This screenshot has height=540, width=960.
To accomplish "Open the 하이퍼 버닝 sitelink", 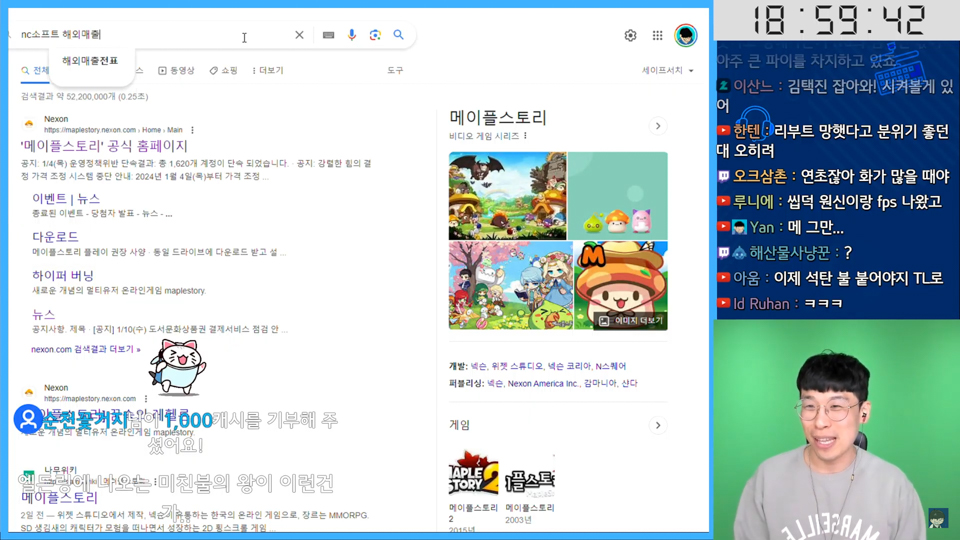I will click(62, 276).
